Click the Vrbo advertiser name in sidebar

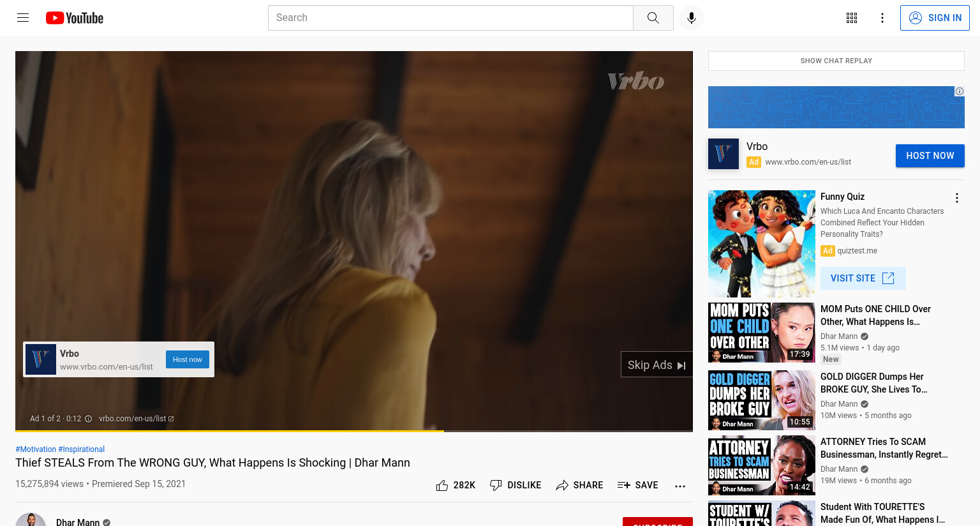(x=757, y=146)
